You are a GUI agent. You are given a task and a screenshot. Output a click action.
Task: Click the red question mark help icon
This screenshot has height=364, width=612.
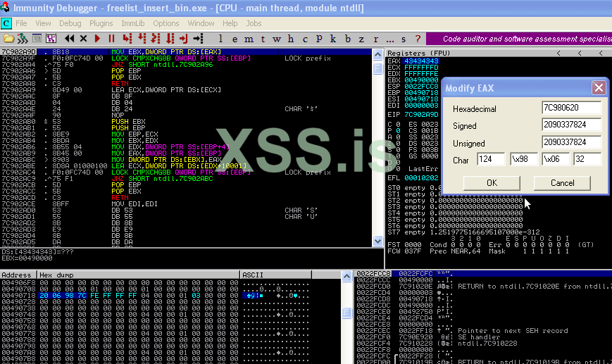pos(418,38)
